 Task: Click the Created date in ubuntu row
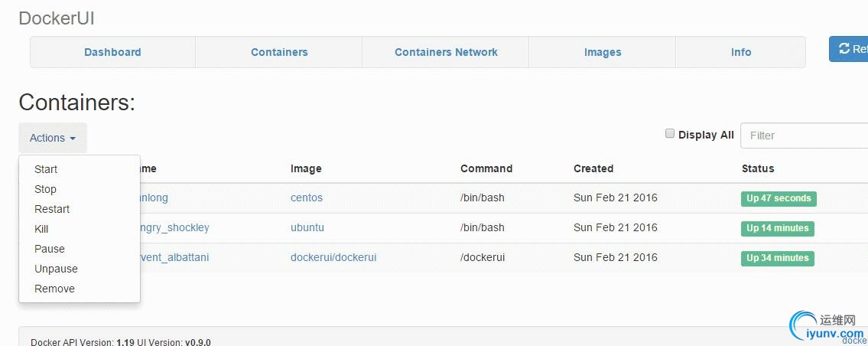[615, 227]
